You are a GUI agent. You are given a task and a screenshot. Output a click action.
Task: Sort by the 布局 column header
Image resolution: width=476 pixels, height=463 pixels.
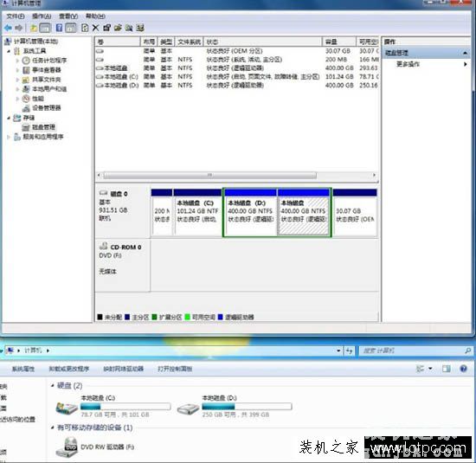(x=149, y=42)
